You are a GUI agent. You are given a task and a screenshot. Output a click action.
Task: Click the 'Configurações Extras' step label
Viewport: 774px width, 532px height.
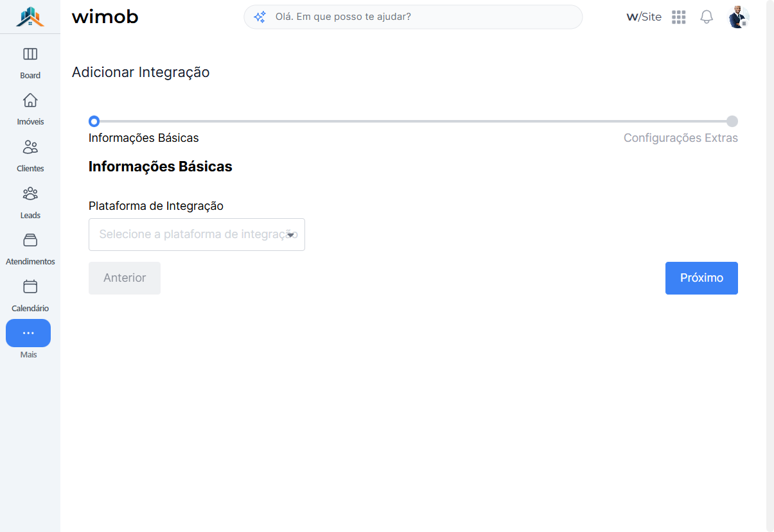[681, 138]
